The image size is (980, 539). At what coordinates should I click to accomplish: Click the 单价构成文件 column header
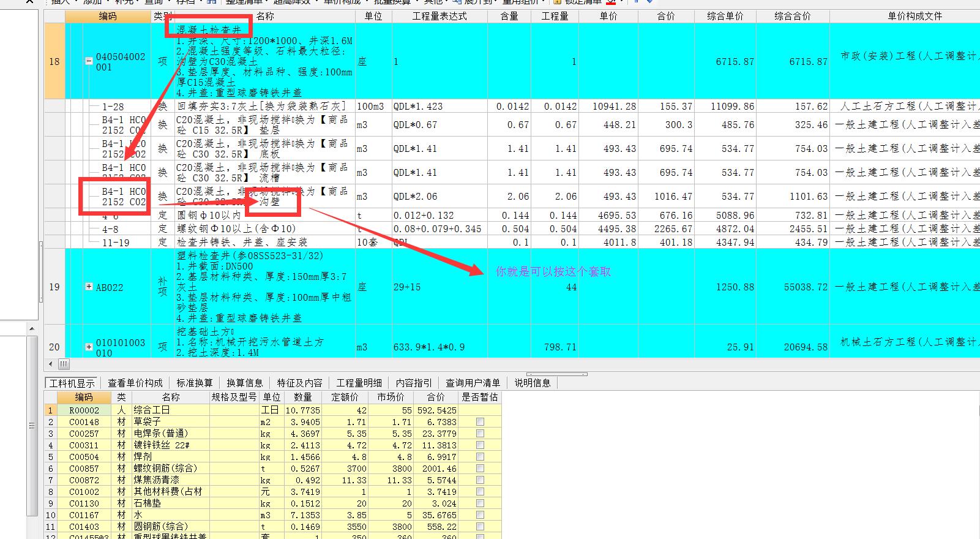(905, 16)
